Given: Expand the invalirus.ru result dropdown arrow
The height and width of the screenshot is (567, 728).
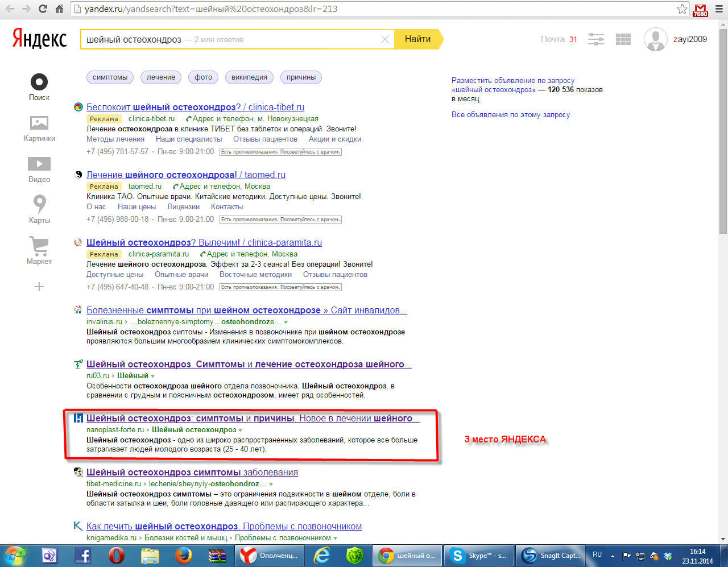Looking at the screenshot, I should (x=286, y=322).
